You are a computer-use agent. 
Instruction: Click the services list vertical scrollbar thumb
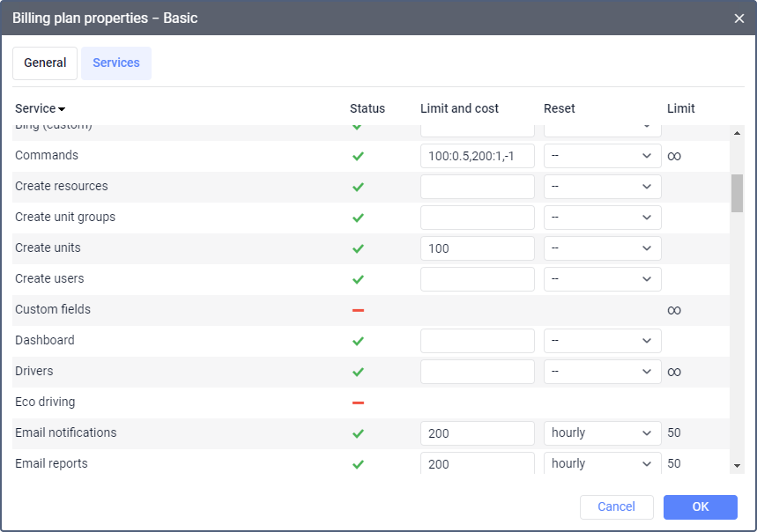pos(737,193)
